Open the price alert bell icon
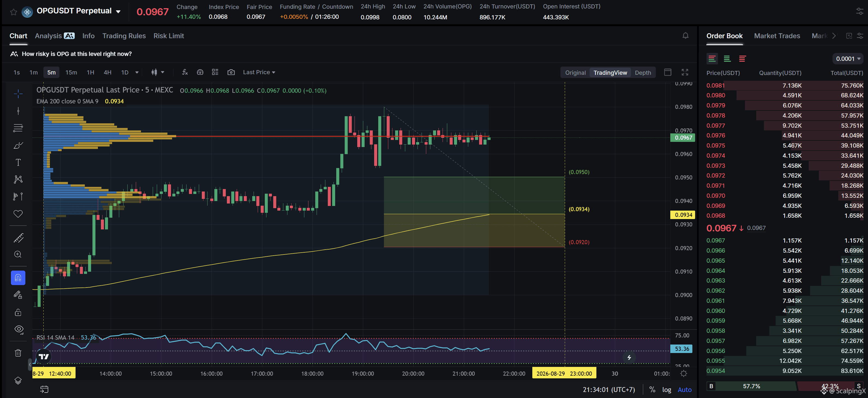 tap(685, 36)
